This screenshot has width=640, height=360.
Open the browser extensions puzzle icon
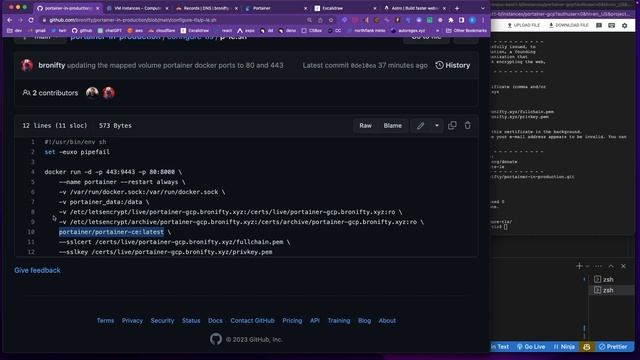[x=451, y=20]
